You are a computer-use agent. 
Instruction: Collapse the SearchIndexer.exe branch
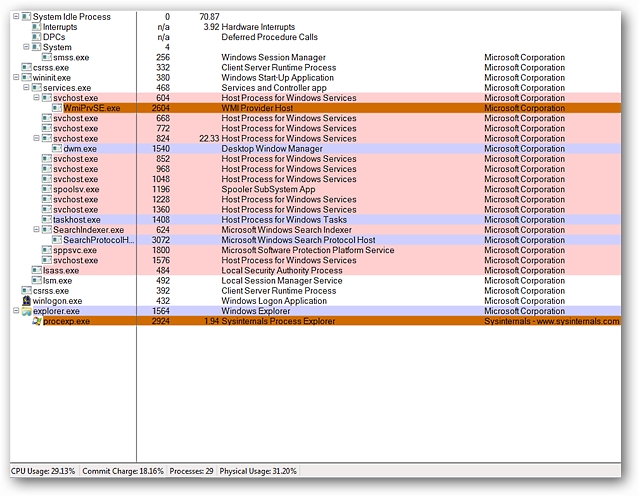point(36,229)
